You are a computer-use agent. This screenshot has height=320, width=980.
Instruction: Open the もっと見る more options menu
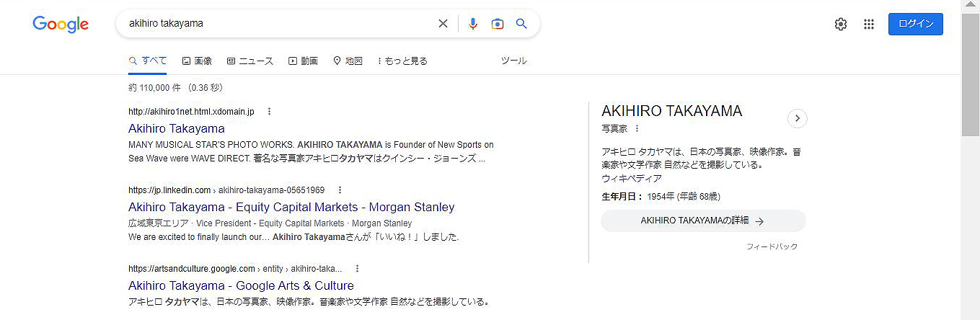(x=402, y=61)
